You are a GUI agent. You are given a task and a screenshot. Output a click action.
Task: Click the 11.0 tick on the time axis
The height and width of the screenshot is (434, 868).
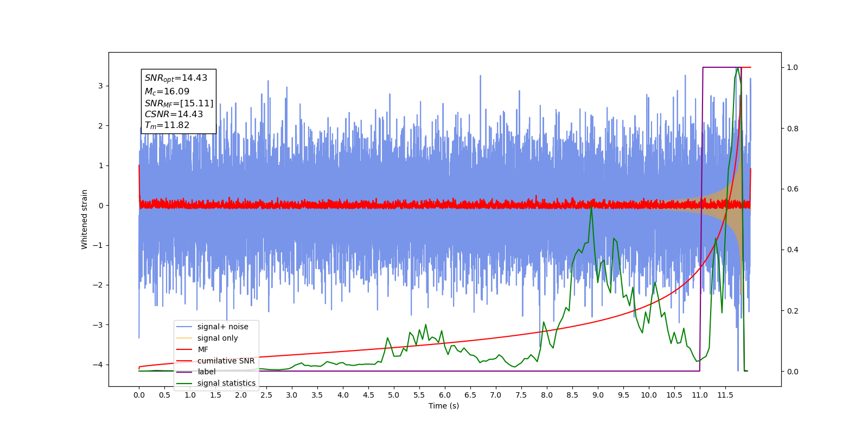[700, 395]
